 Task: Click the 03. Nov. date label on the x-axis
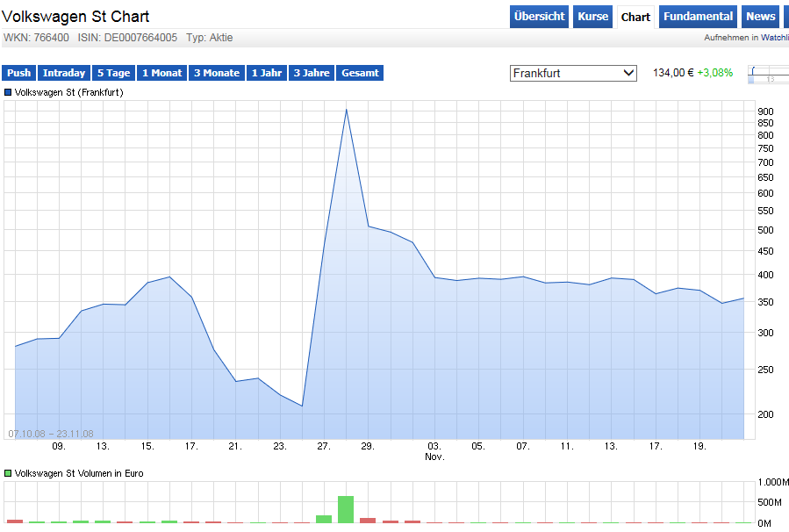[434, 451]
